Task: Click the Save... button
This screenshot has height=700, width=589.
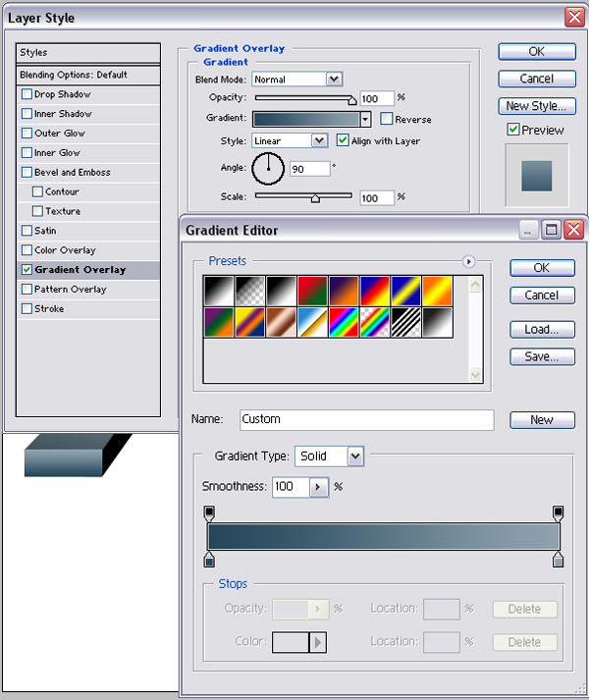Action: click(x=542, y=356)
